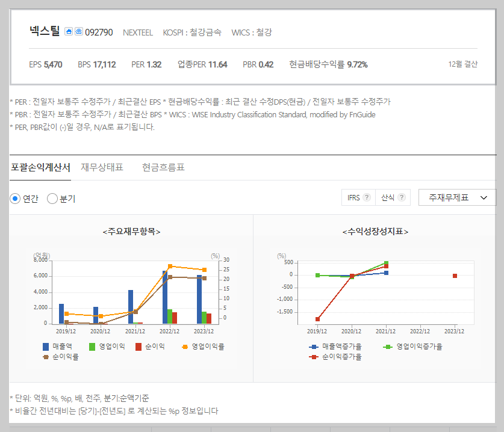Click the 2020/12 axis label under 주요재무항목
The image size is (504, 432).
click(101, 331)
